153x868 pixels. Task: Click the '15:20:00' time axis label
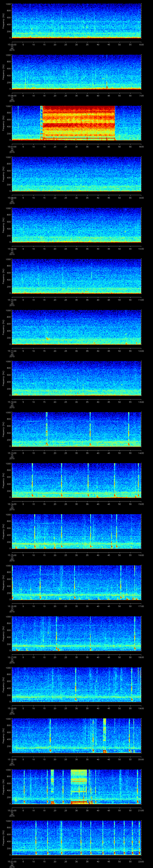point(12,810)
